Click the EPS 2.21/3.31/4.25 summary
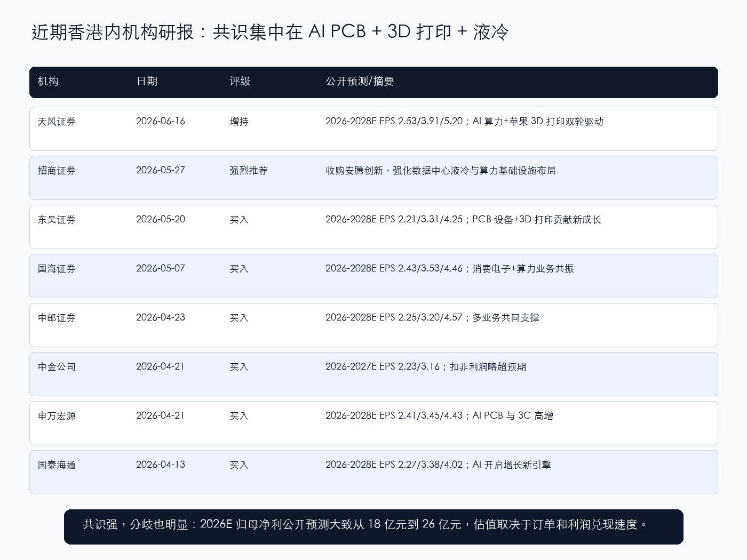The width and height of the screenshot is (747, 560). click(463, 220)
